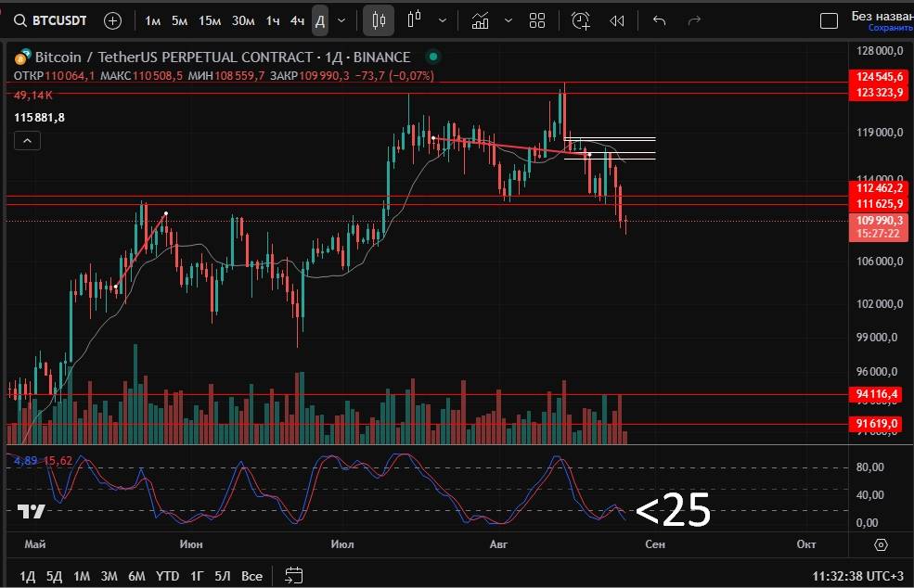The image size is (914, 588).
Task: Click the add symbol plus icon
Action: pos(112,20)
